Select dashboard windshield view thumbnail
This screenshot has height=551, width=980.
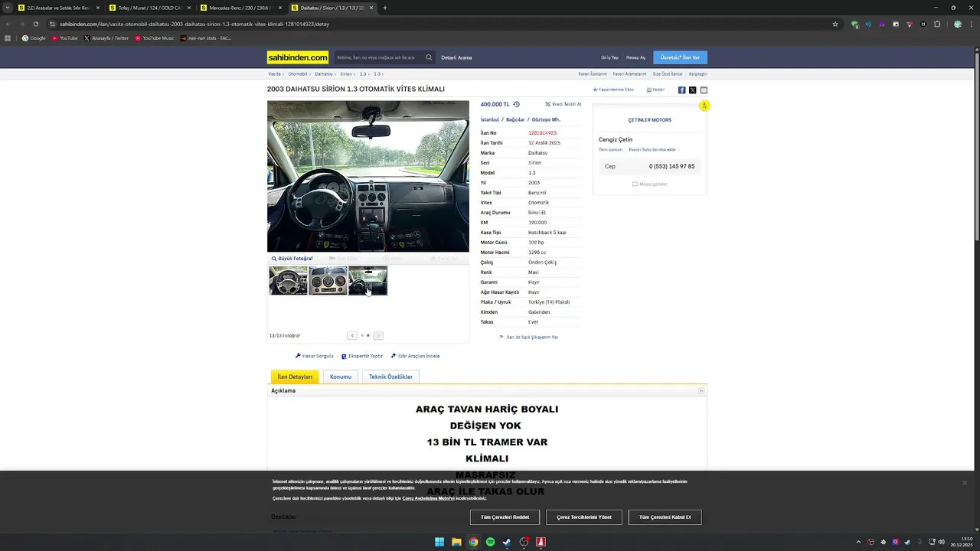tap(367, 281)
